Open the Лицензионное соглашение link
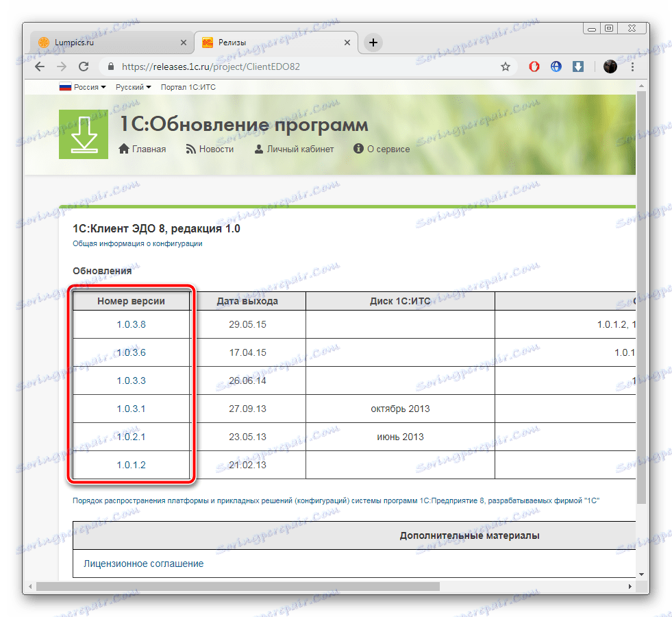 click(144, 564)
